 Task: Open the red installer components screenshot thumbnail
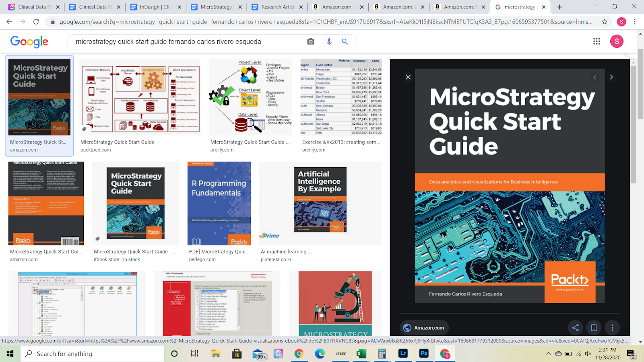pos(217,304)
